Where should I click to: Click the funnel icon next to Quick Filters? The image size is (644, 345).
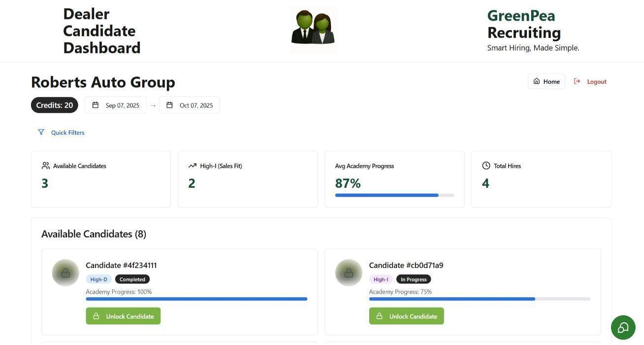(40, 132)
